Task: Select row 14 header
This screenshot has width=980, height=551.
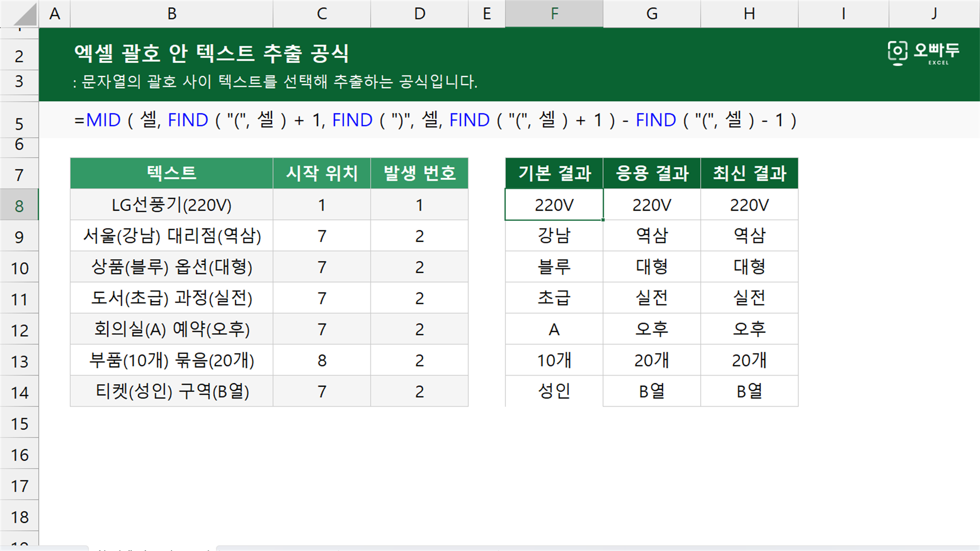Action: click(19, 392)
